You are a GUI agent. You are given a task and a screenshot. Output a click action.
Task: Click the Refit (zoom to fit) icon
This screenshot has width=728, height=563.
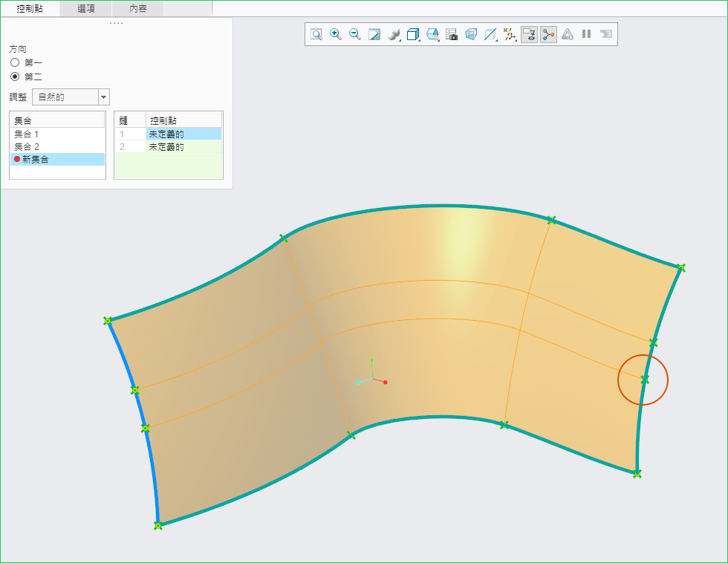316,34
